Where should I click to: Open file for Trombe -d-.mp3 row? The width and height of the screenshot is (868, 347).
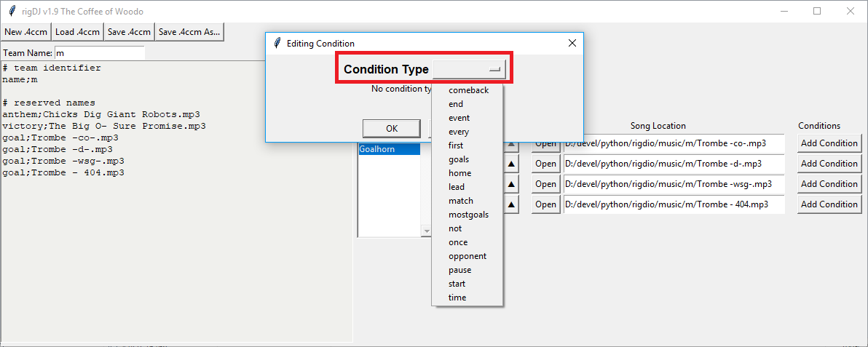[x=546, y=164]
